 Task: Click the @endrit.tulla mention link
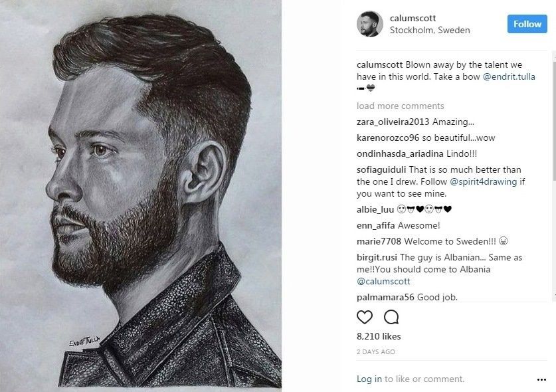[x=509, y=77]
